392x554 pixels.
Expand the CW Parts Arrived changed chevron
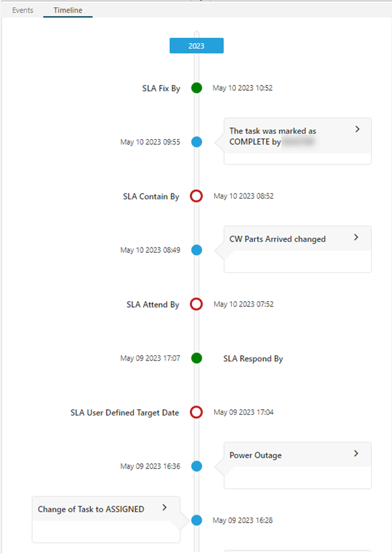(x=356, y=238)
